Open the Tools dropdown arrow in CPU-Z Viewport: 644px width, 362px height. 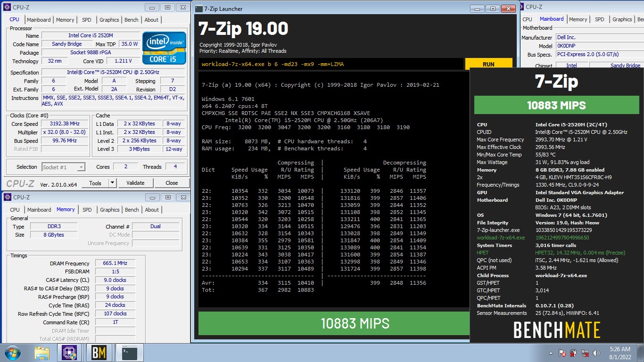112,183
